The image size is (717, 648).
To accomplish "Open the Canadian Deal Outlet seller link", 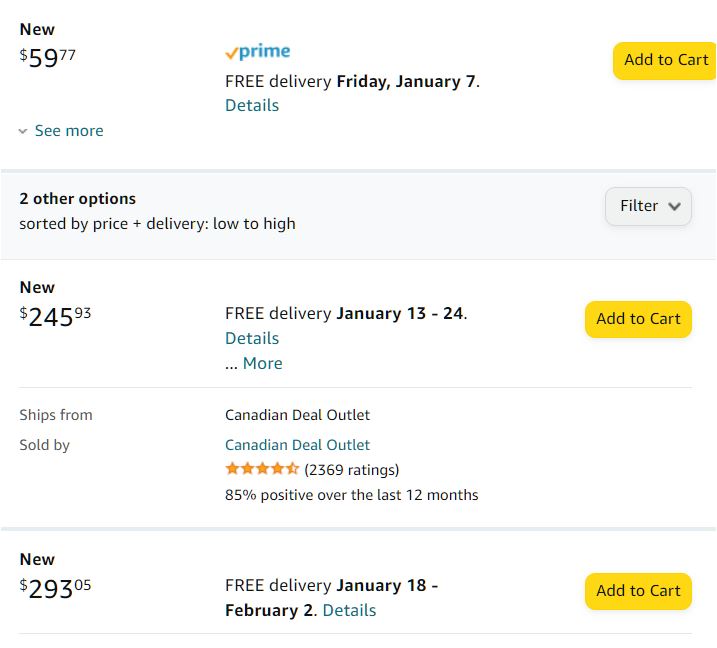I will (x=297, y=445).
